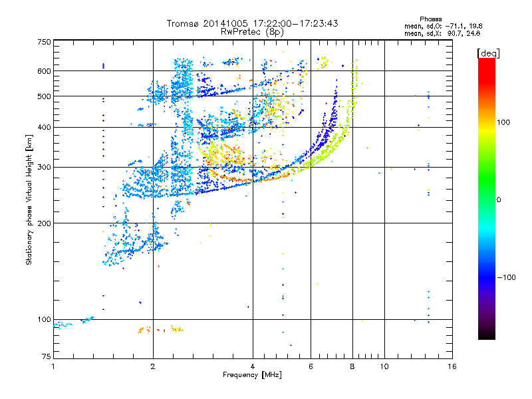The image size is (532, 399).
Task: Click the plot title 'Tromsø 20141005 17:22:00-17:23:43'
Action: pos(252,23)
